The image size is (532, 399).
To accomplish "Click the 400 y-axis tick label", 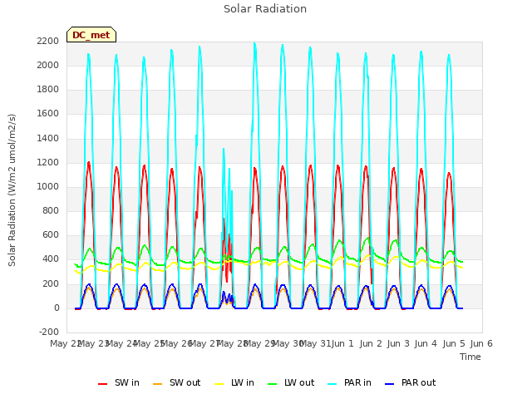I will pyautogui.click(x=51, y=259).
